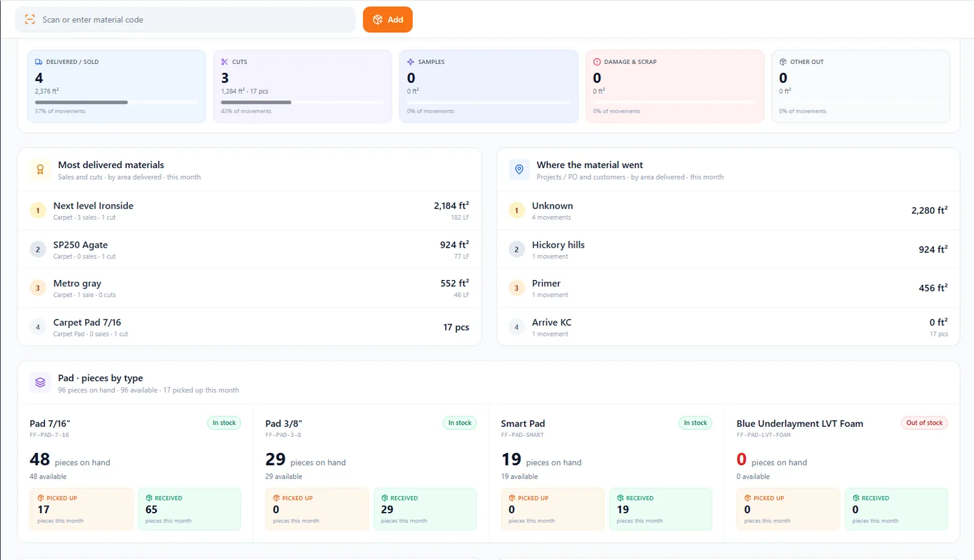This screenshot has height=560, width=974.
Task: Select the Arrive KC destination row
Action: pyautogui.click(x=728, y=327)
